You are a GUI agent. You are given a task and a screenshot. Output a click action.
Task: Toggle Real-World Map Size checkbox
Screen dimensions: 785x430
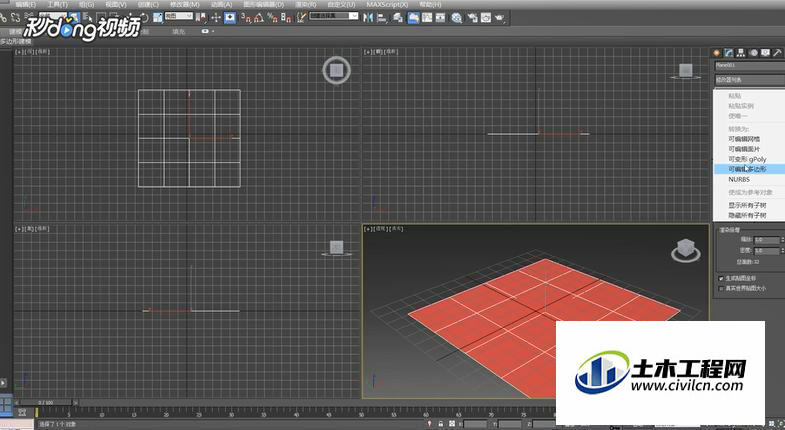coord(721,288)
